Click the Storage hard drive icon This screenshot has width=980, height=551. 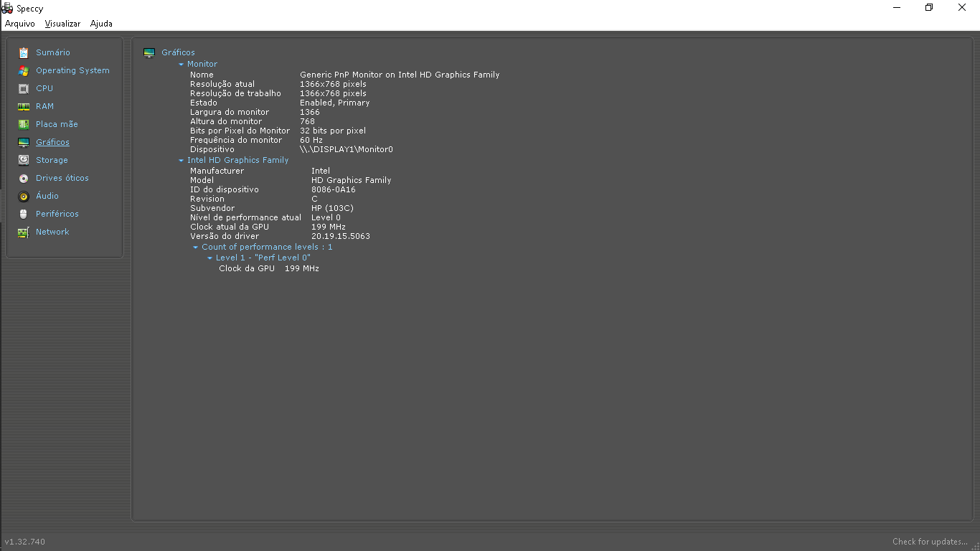24,160
